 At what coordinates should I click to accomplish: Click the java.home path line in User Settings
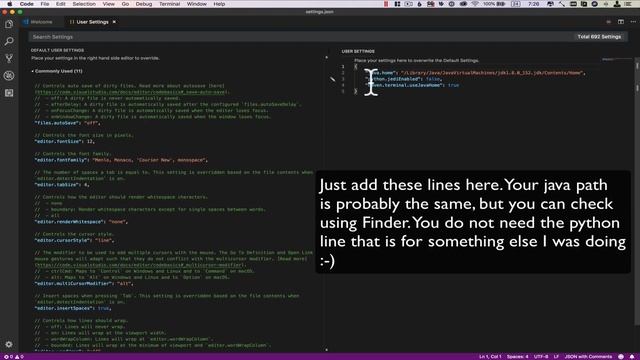[476, 73]
